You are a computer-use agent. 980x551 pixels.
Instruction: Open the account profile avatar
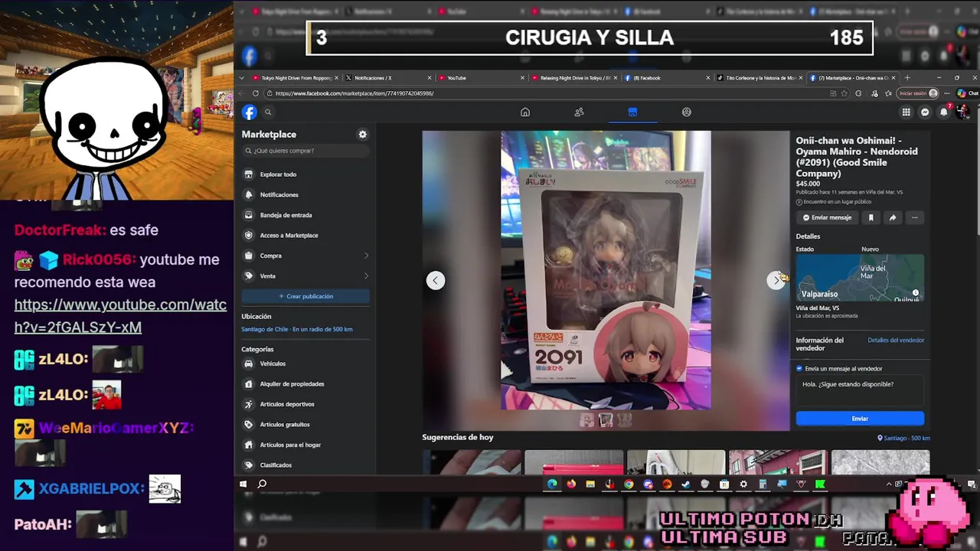(x=963, y=112)
